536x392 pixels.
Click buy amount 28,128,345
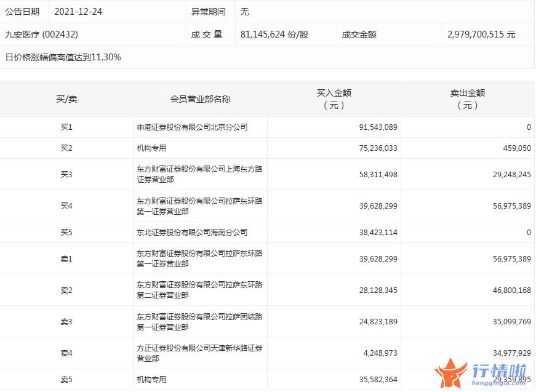pos(378,290)
